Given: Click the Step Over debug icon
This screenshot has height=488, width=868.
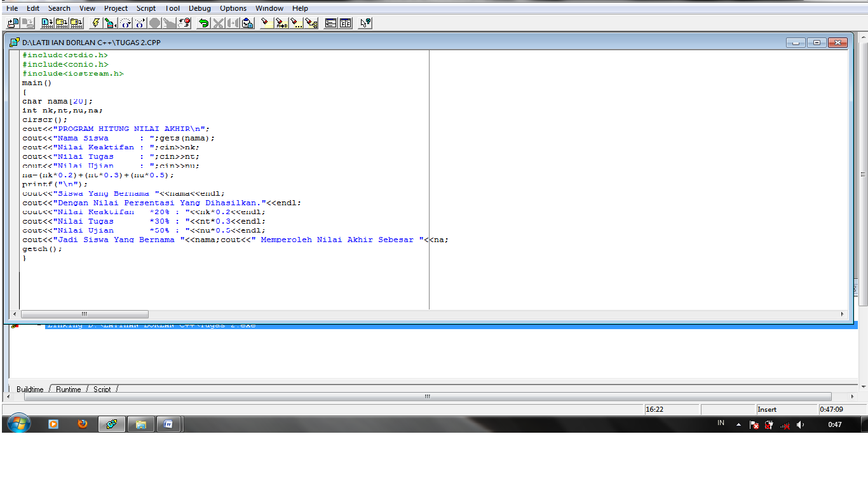Looking at the screenshot, I should [x=125, y=23].
